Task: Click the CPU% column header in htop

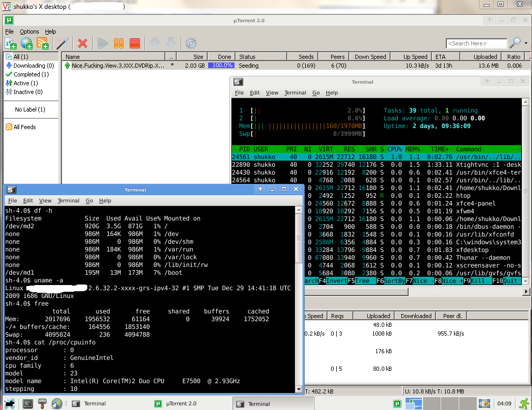Action: (x=395, y=149)
